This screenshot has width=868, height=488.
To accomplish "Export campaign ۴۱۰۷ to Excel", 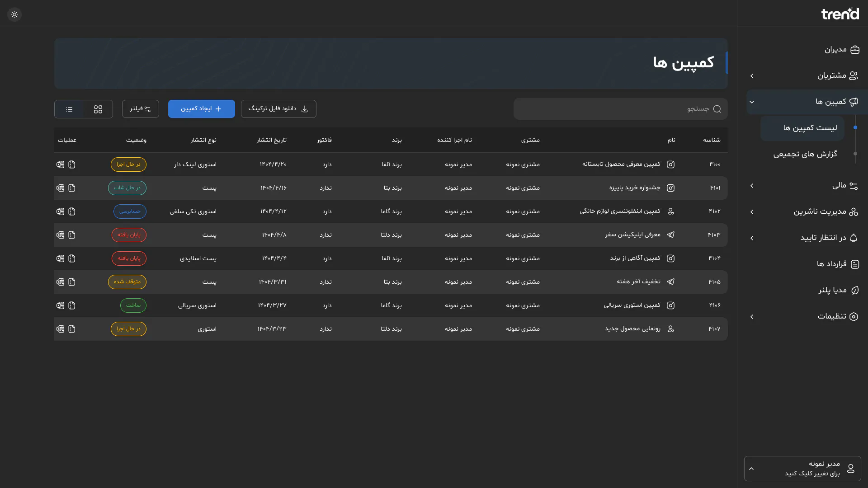I will [x=61, y=329].
